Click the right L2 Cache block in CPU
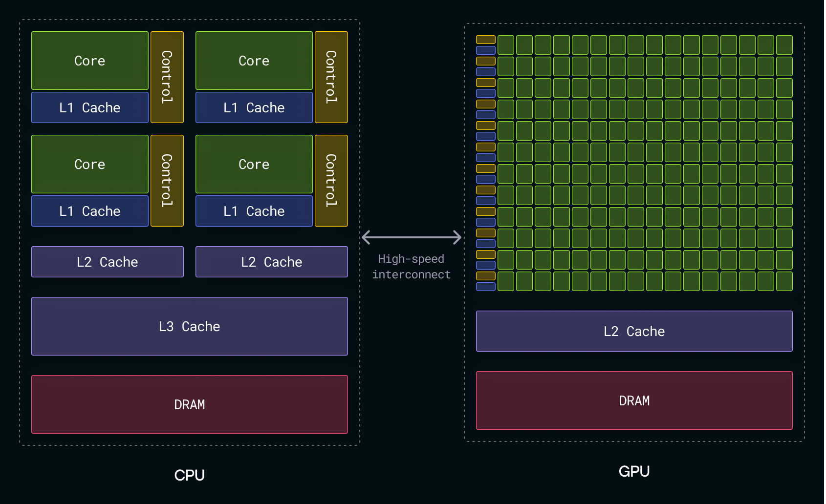 tap(272, 262)
